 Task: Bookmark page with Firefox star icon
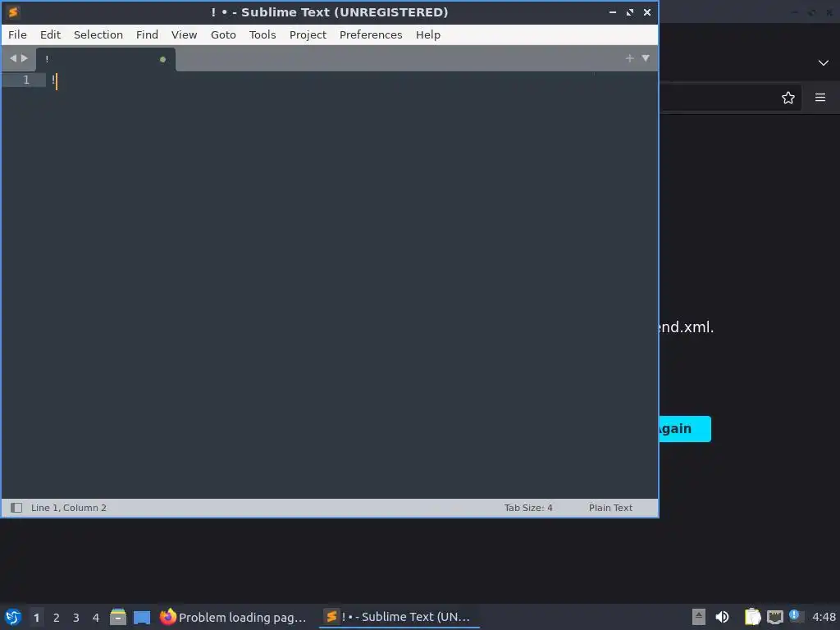[788, 98]
